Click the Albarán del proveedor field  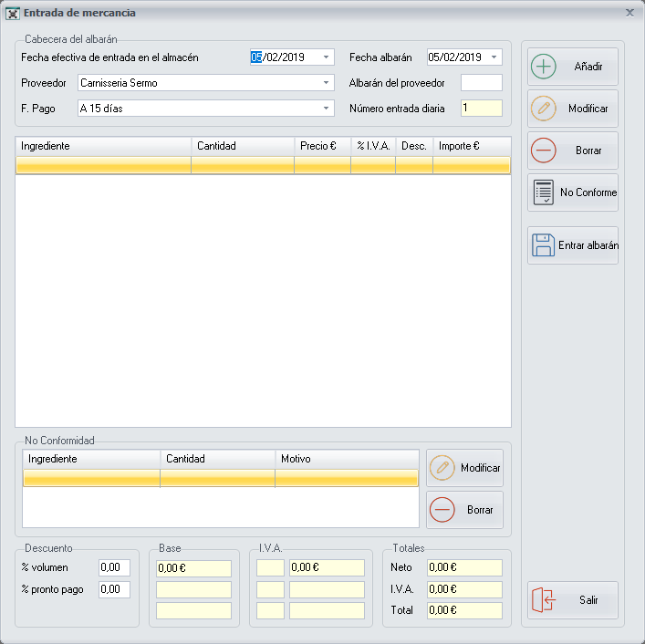tap(481, 83)
